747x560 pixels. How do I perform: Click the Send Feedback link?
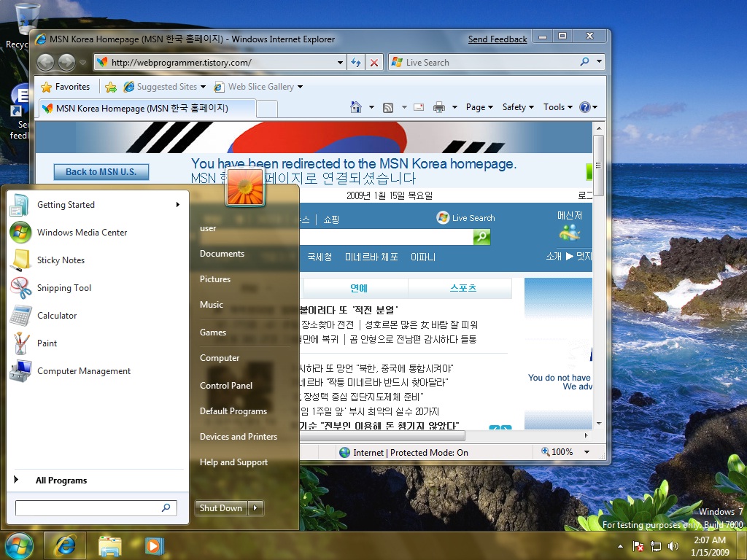pyautogui.click(x=498, y=39)
